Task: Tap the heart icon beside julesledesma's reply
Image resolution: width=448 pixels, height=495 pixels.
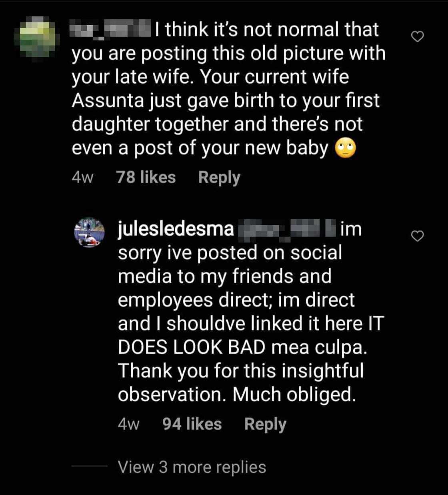Action: pyautogui.click(x=417, y=236)
